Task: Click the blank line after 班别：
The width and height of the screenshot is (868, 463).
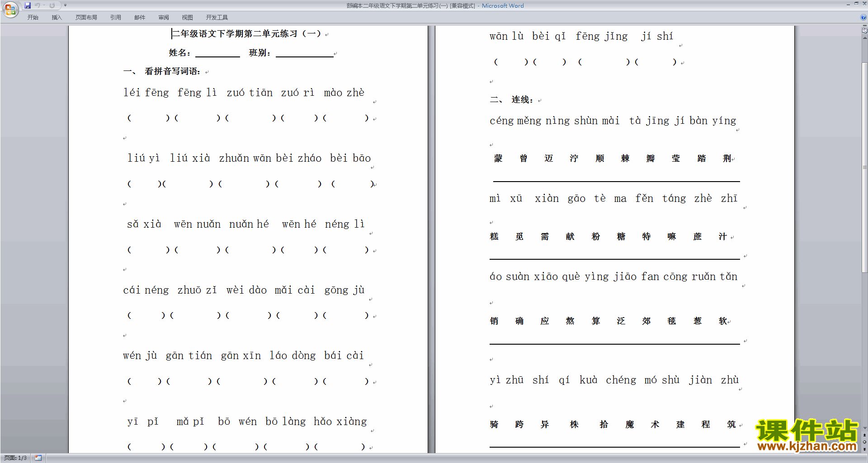Action: [304, 53]
